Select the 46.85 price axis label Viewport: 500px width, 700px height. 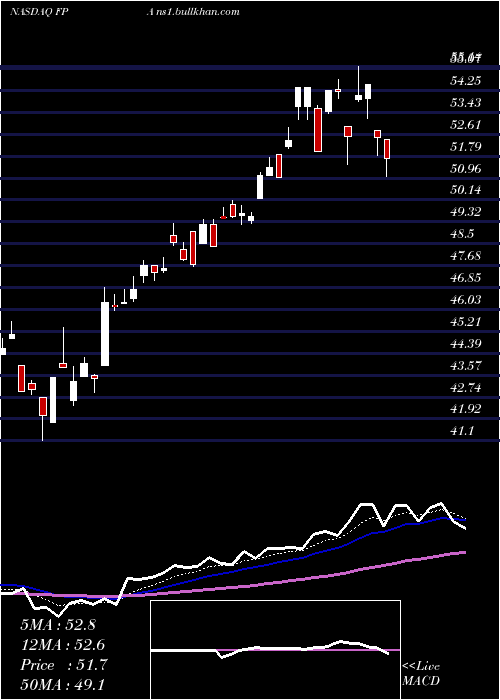466,278
